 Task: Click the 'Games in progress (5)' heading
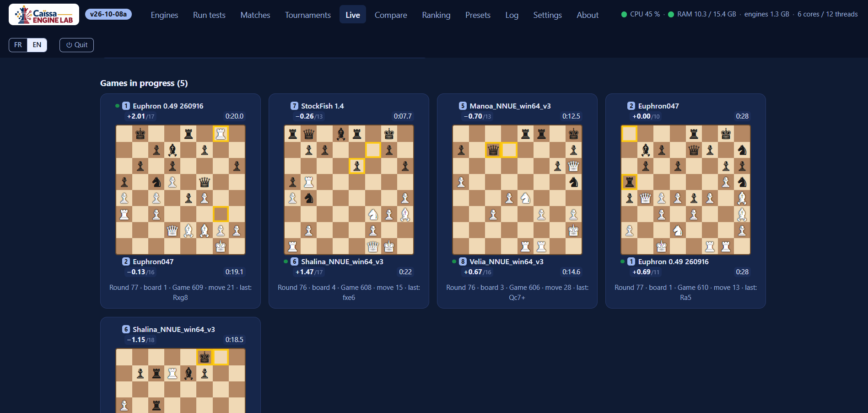pyautogui.click(x=144, y=83)
